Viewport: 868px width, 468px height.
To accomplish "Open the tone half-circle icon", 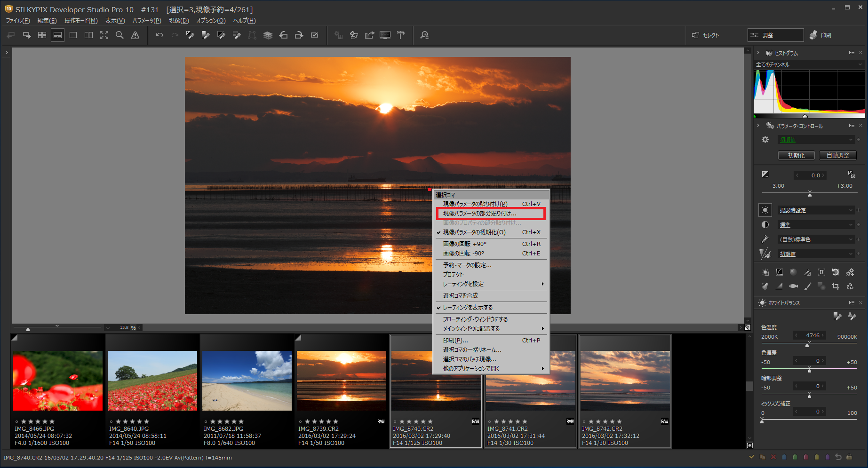I will pos(765,225).
